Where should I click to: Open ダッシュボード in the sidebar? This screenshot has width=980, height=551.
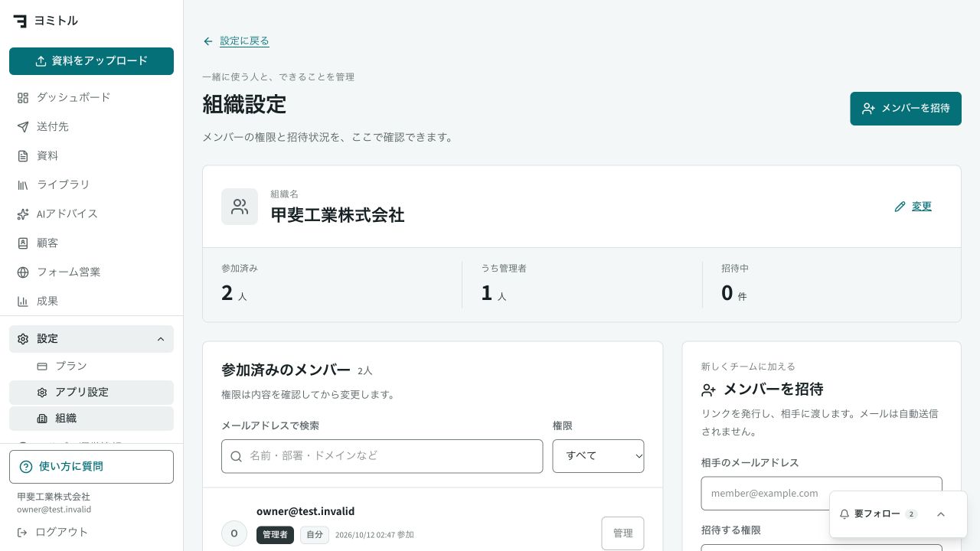[x=92, y=98]
